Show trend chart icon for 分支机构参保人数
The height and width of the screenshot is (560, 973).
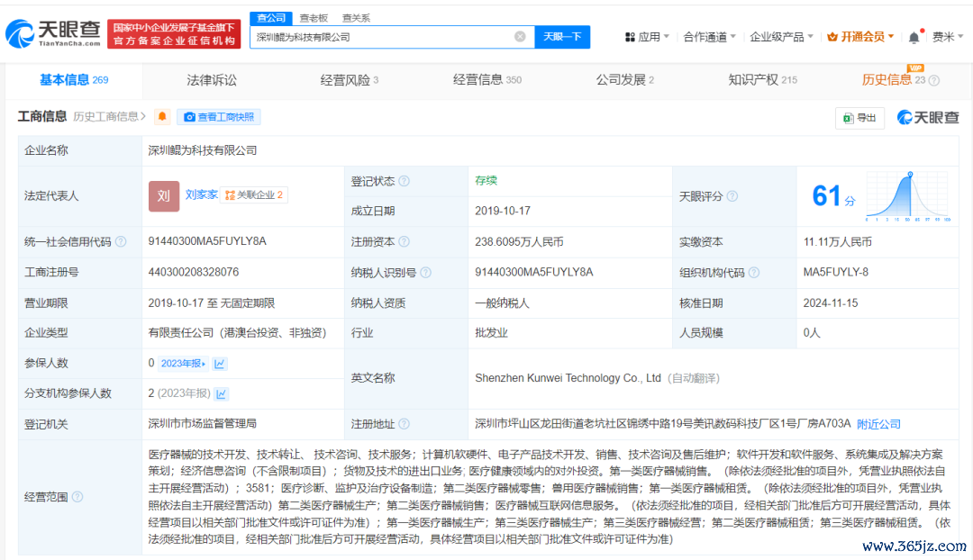click(222, 393)
